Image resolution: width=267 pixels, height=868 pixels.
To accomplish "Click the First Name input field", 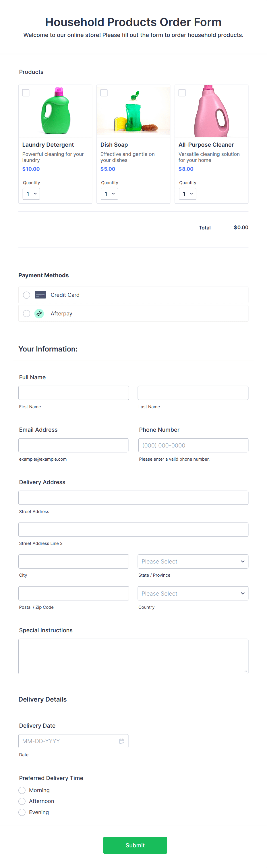I will pos(73,392).
